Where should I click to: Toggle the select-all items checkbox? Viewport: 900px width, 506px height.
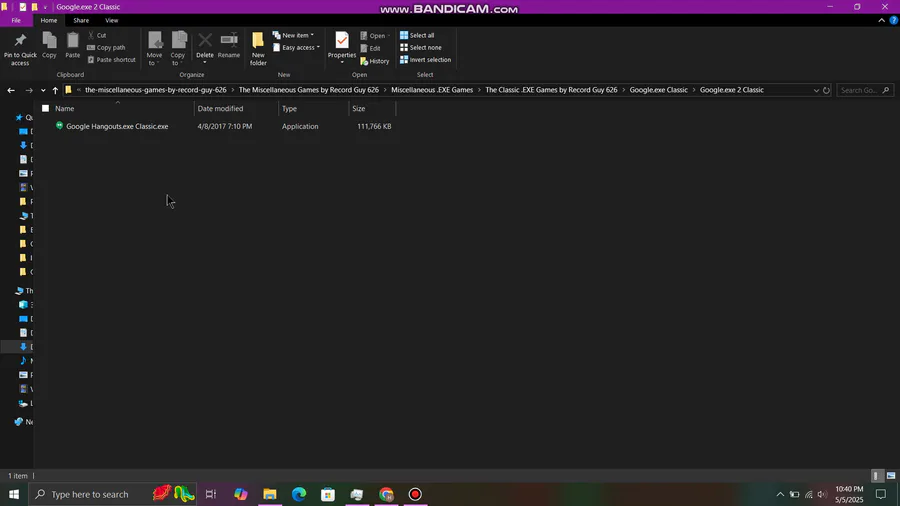pyautogui.click(x=45, y=108)
